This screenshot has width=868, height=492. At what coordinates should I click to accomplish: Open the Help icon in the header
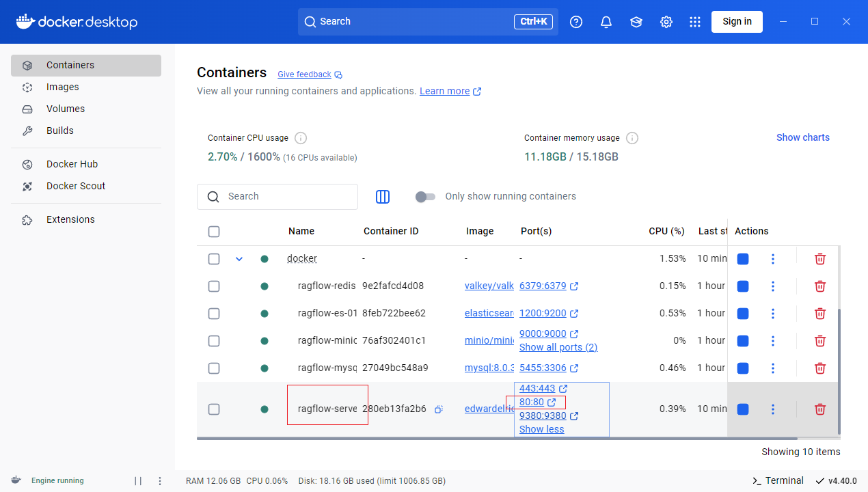coord(576,22)
